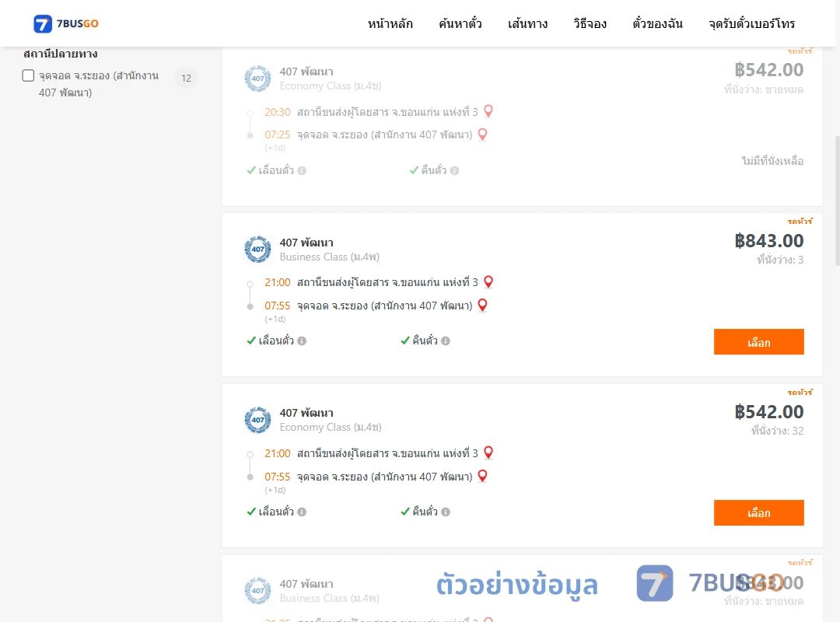The image size is (840, 622).
Task: Click map pin beside 21:00 departure in ฿542 Economy card
Action: point(488,453)
